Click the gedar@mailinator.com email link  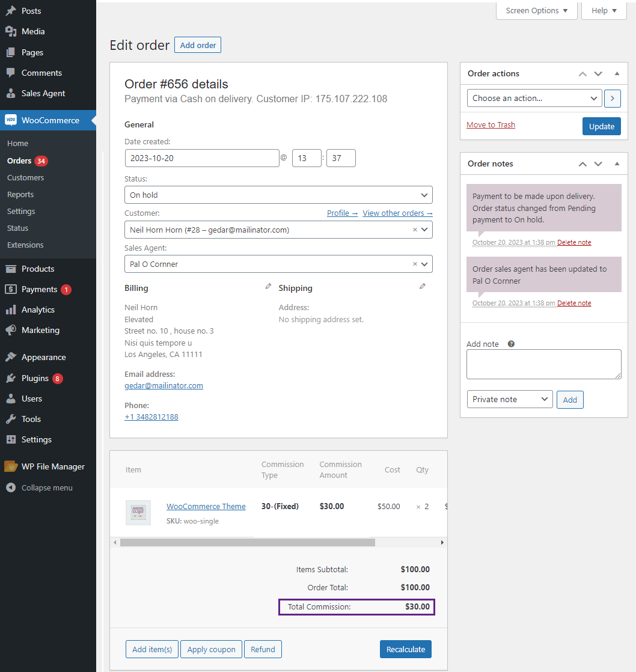tap(164, 386)
